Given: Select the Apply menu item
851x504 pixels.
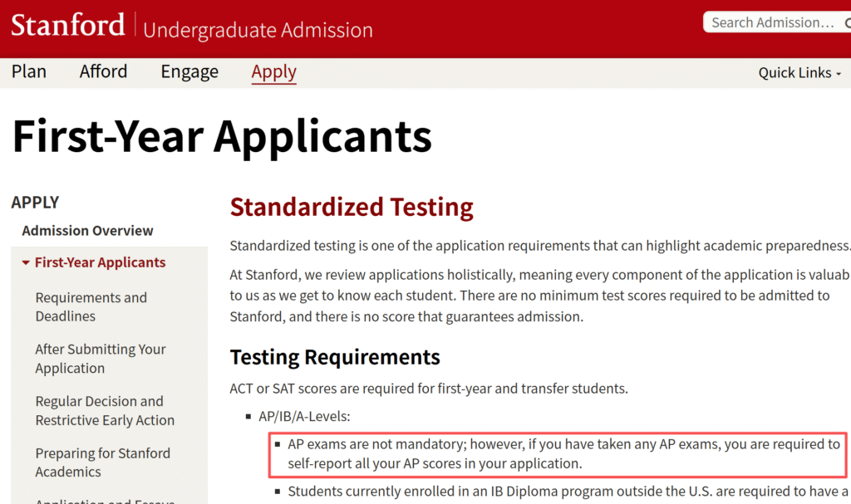Looking at the screenshot, I should 274,72.
